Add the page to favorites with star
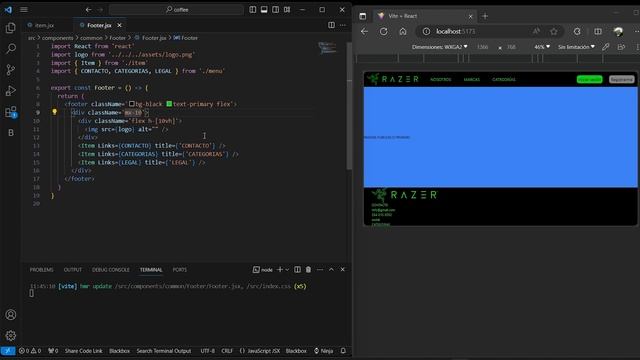 (x=554, y=31)
